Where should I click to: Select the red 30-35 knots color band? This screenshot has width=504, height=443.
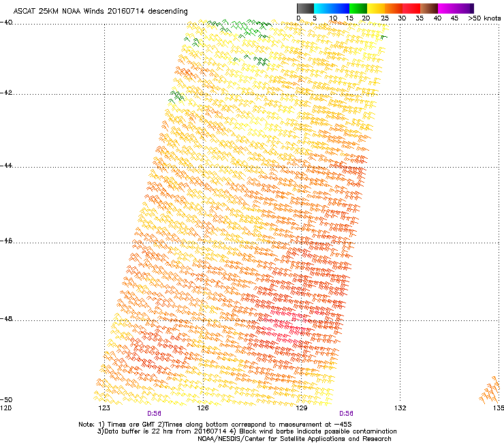[411, 8]
